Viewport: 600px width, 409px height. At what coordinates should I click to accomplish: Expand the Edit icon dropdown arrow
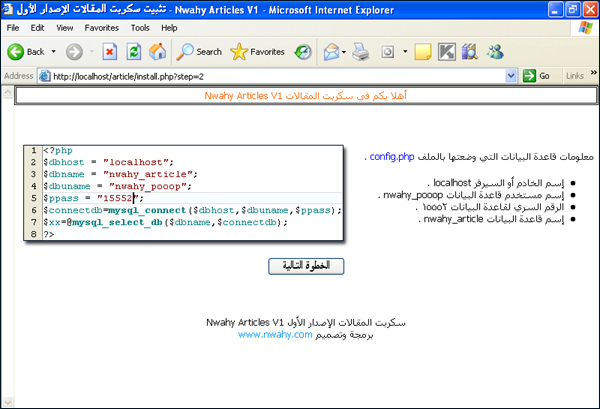405,51
